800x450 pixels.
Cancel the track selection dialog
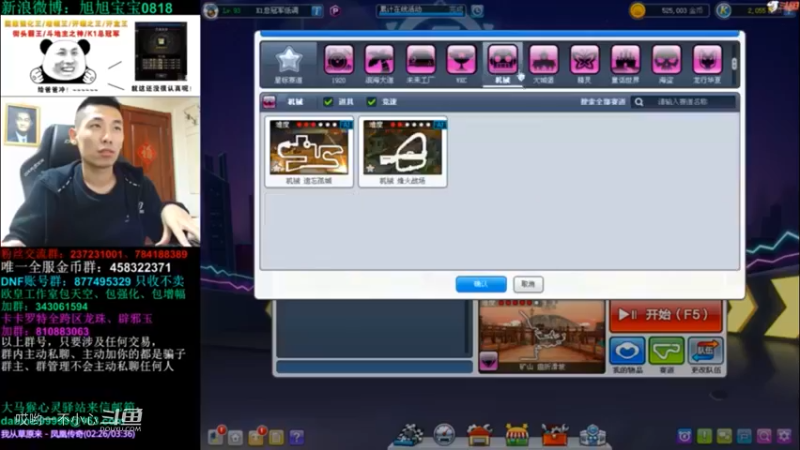click(x=528, y=284)
